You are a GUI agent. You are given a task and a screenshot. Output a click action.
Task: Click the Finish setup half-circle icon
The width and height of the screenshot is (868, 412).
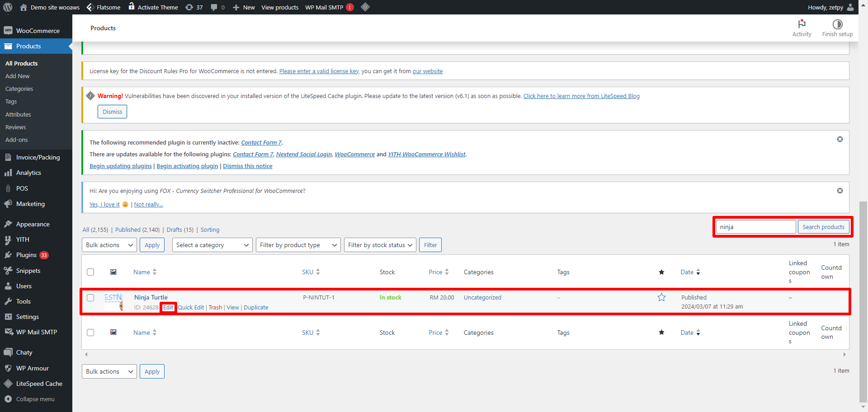point(837,24)
